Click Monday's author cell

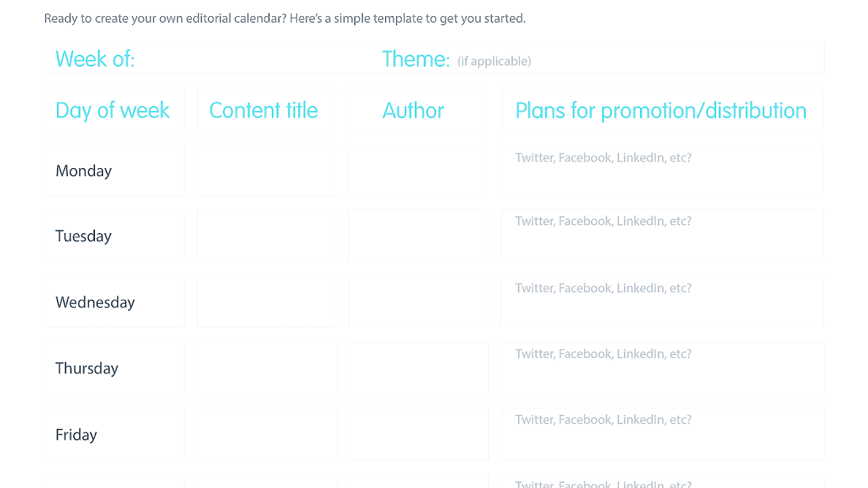418,170
